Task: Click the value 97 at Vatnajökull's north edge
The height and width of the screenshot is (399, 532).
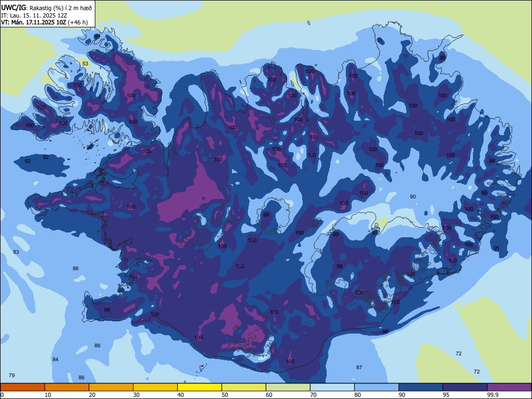Action: click(x=375, y=233)
